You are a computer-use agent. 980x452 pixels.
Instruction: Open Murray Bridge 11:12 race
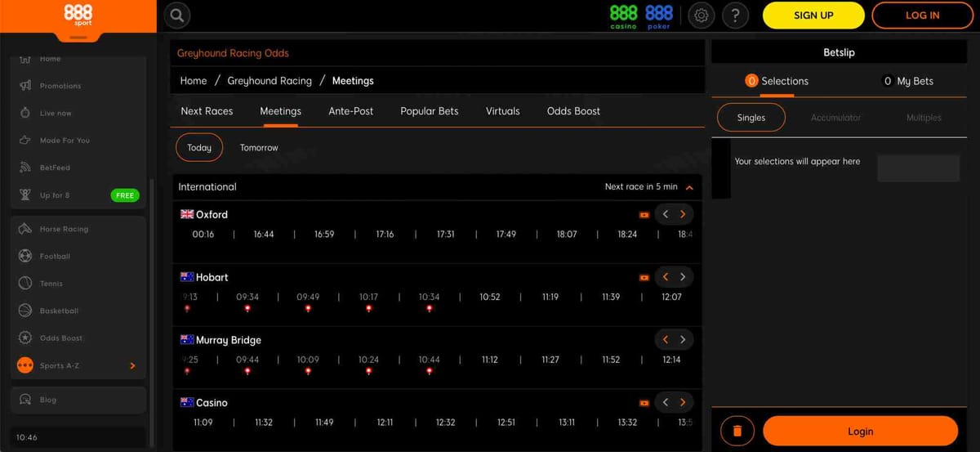coord(490,360)
